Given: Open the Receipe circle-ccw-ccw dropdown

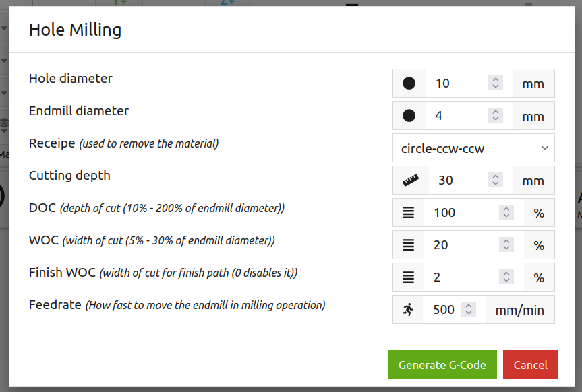Looking at the screenshot, I should coord(473,148).
